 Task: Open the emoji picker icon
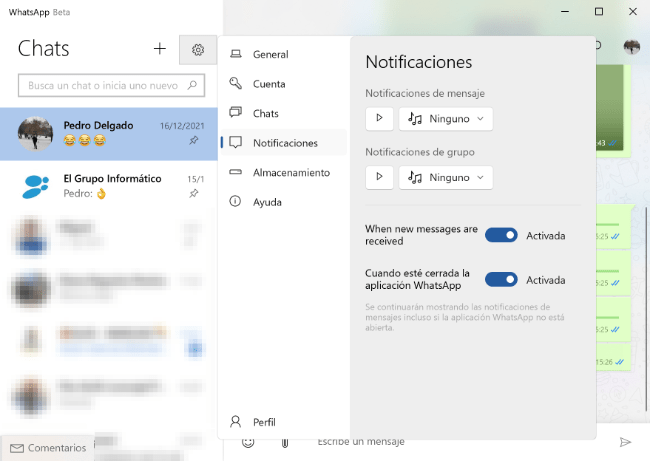pyautogui.click(x=248, y=442)
